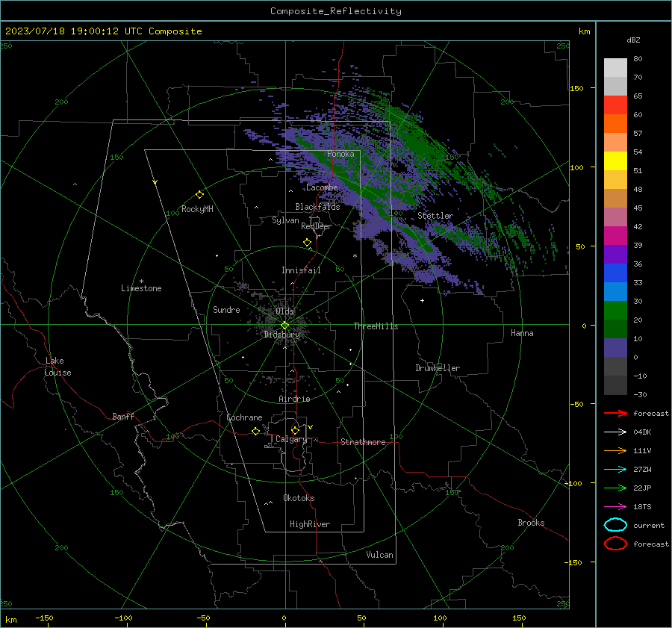This screenshot has height=628, width=672.
Task: Click the cyan 'current' ellipse icon
Action: [x=615, y=525]
